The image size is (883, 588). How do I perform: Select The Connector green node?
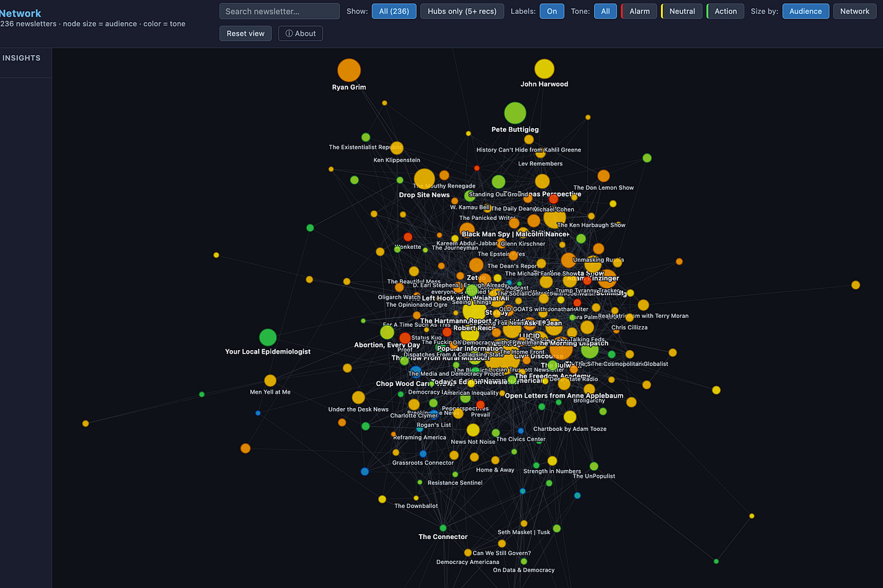coord(443,528)
